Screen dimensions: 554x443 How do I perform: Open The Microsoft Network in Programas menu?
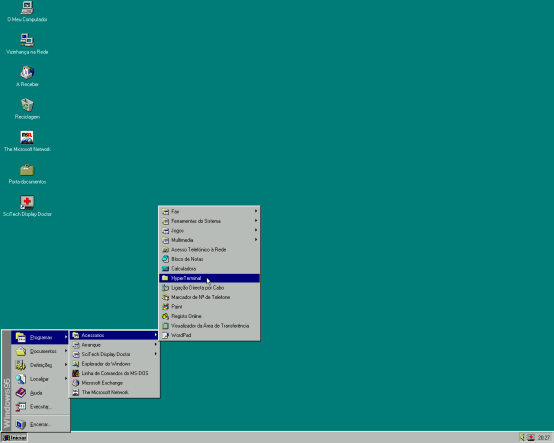[x=114, y=392]
